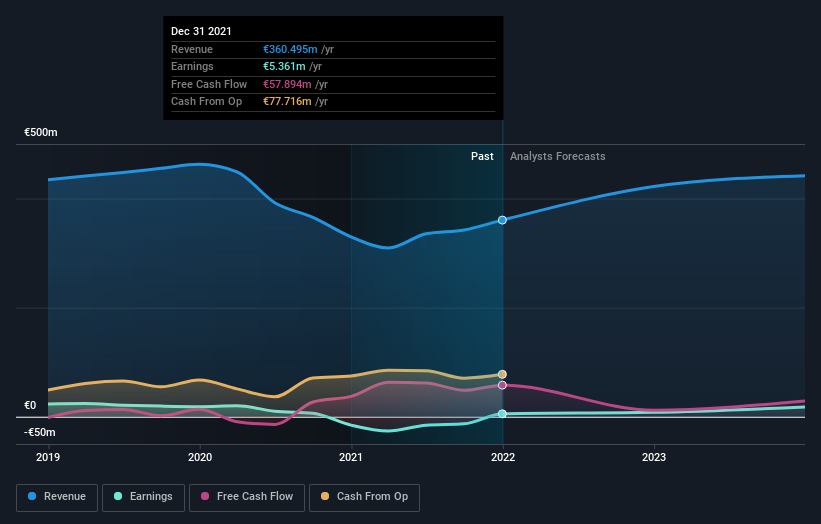The height and width of the screenshot is (524, 821).
Task: Click the Free Cash Flow label in tooltip
Action: pyautogui.click(x=209, y=84)
